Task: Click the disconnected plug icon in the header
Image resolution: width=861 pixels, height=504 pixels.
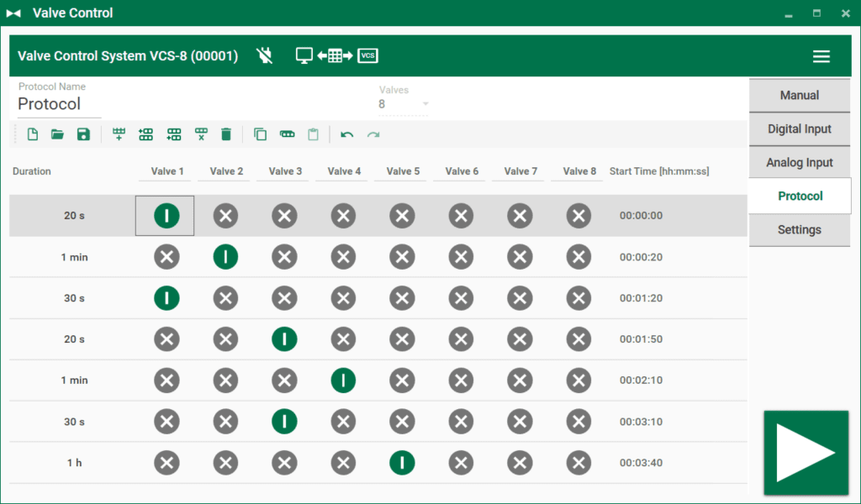Action: click(264, 55)
